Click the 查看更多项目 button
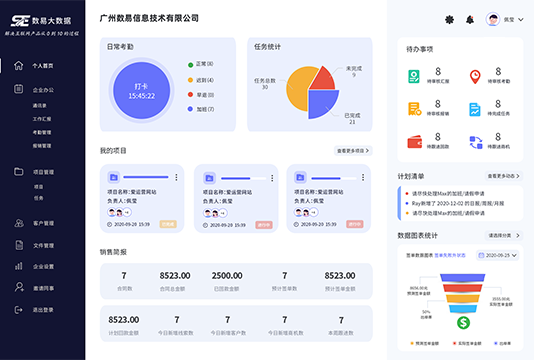Viewport: 534px width, 360px height. [x=353, y=151]
